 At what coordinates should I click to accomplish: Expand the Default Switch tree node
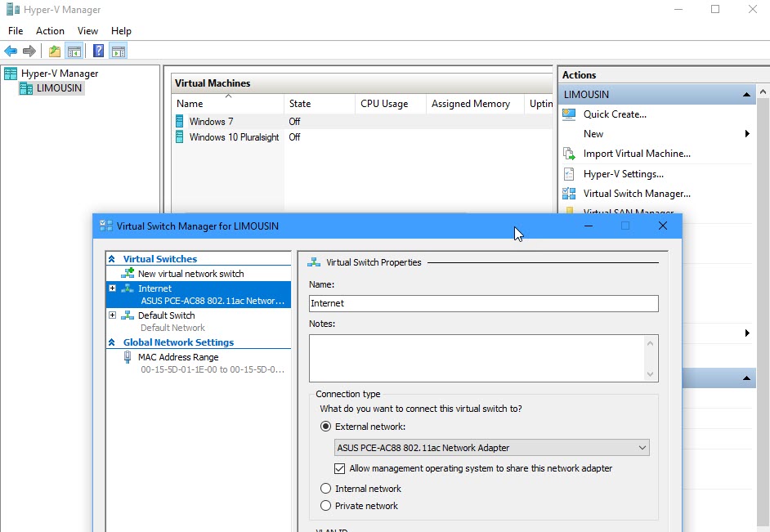[113, 315]
